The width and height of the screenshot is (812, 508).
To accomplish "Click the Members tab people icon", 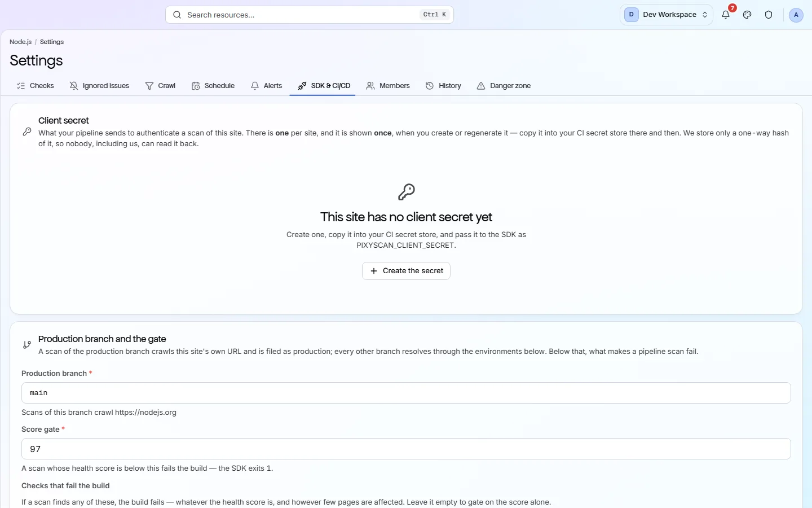I will pyautogui.click(x=370, y=86).
